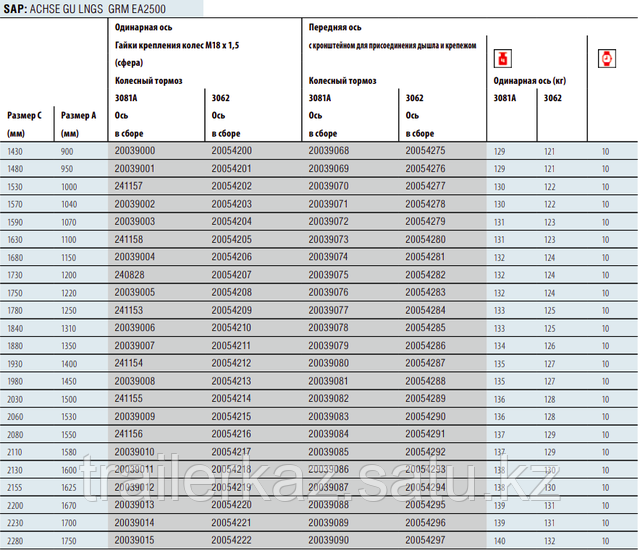
Task: Click size A value 1310
Action: tap(69, 328)
